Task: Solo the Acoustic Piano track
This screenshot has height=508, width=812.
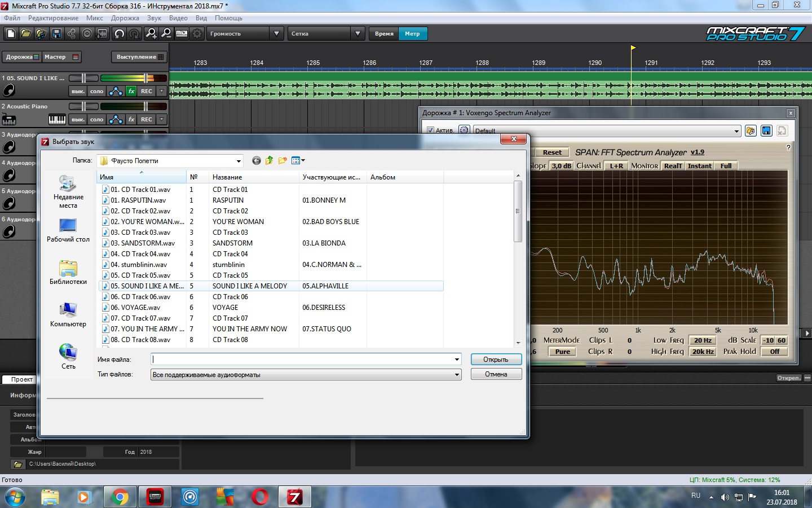Action: (x=97, y=119)
